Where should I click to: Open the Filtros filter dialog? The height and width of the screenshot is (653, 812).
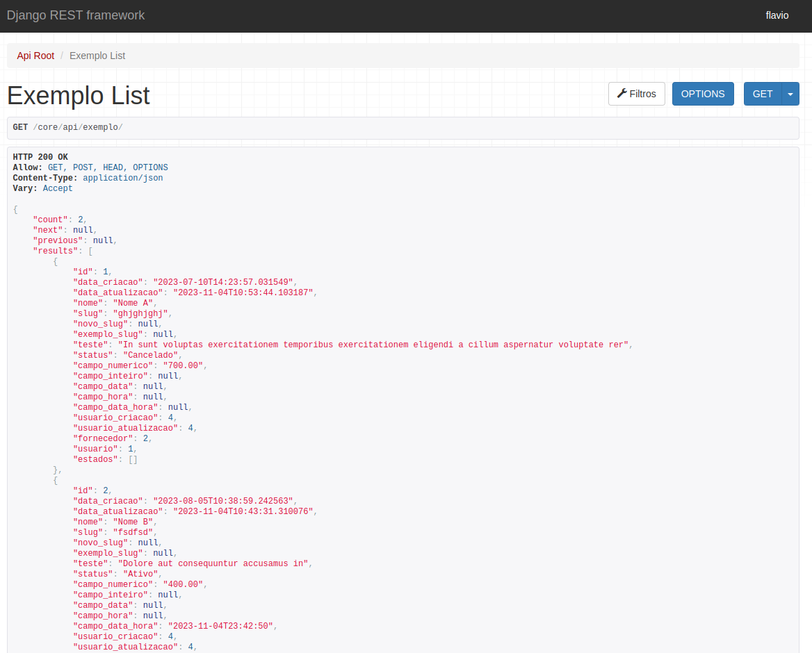(636, 94)
